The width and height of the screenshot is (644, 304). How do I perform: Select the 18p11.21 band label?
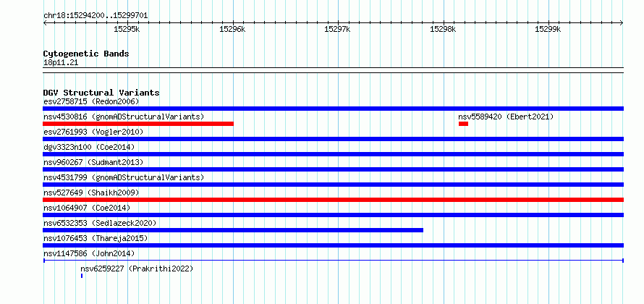click(x=61, y=63)
